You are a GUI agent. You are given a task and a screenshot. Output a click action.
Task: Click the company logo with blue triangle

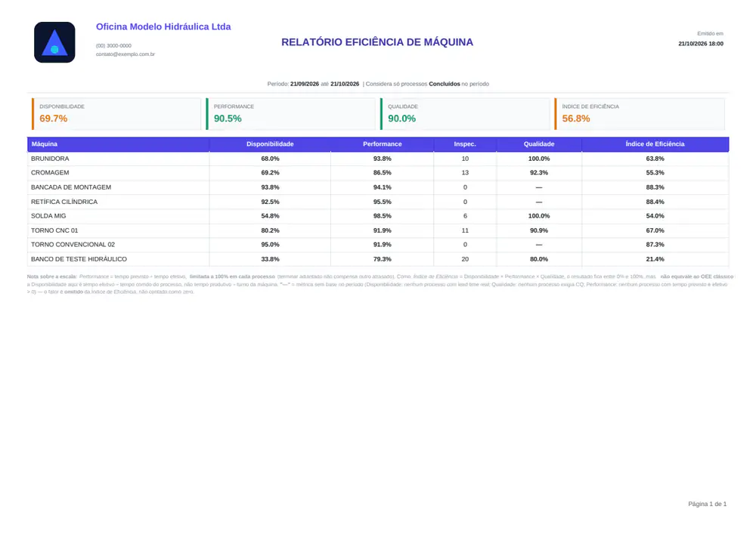pyautogui.click(x=54, y=42)
